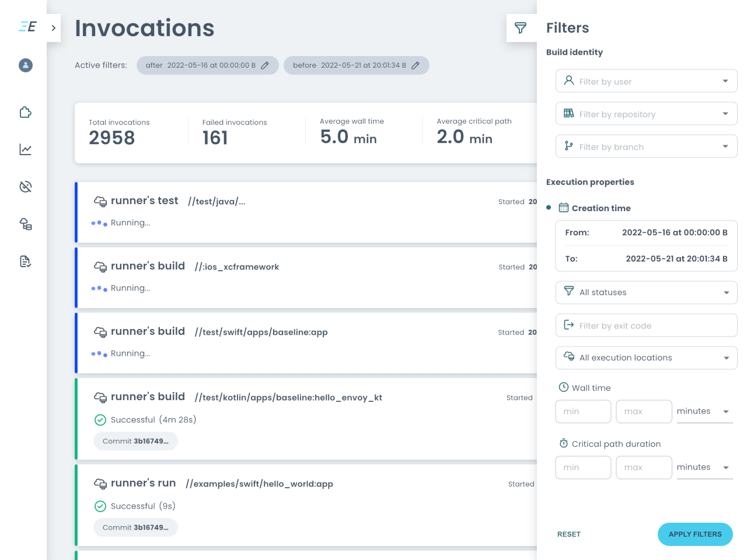Click cloud icon on hello_world:app row
747x560 pixels.
tap(100, 484)
